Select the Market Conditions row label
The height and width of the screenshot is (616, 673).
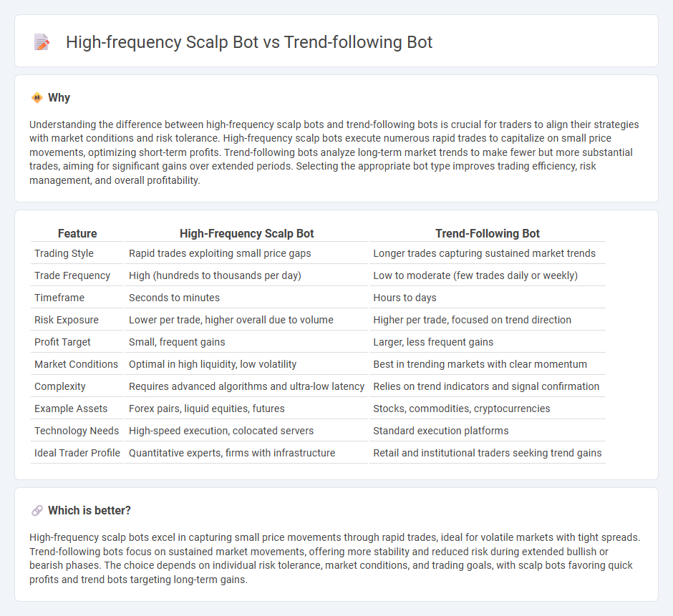[76, 364]
